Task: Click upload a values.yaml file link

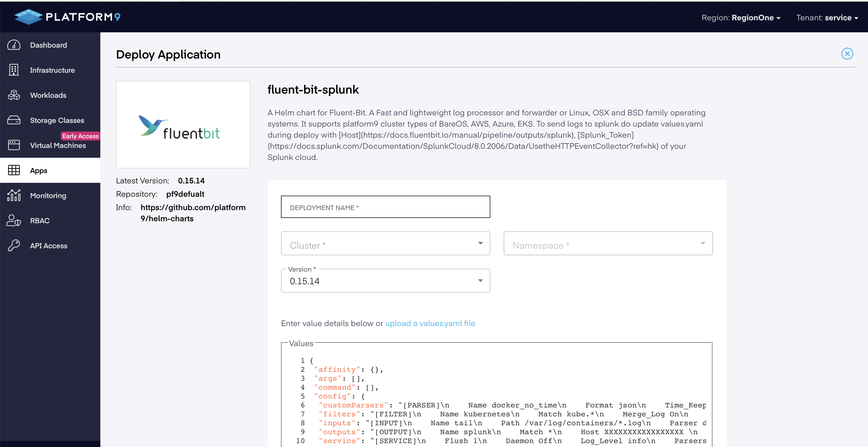Action: point(430,323)
